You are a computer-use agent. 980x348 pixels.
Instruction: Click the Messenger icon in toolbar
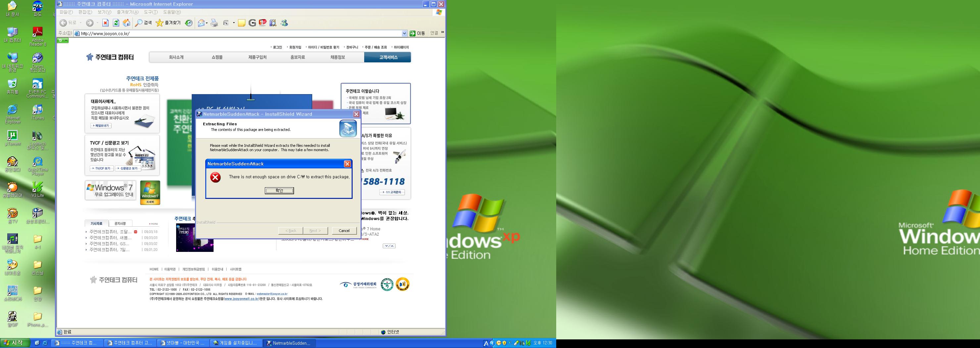point(284,23)
